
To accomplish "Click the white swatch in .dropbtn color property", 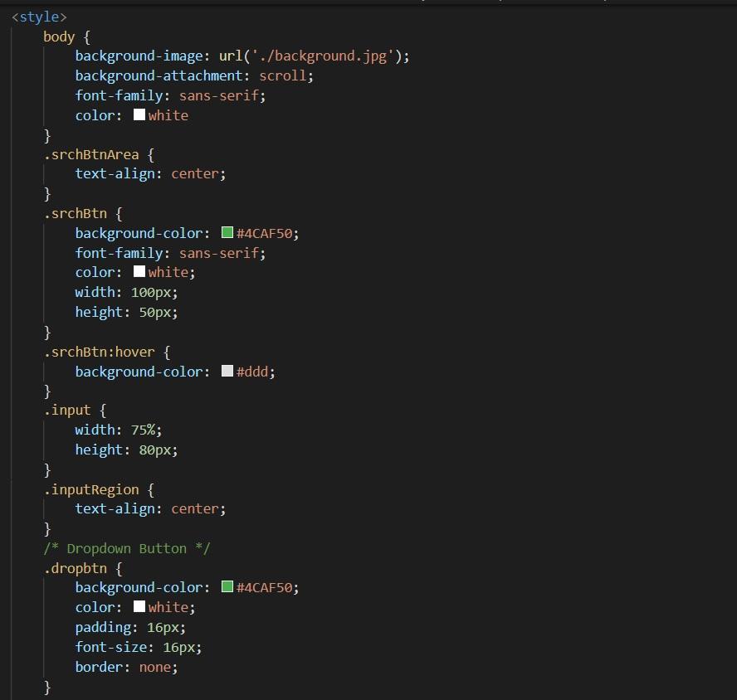I will (139, 606).
